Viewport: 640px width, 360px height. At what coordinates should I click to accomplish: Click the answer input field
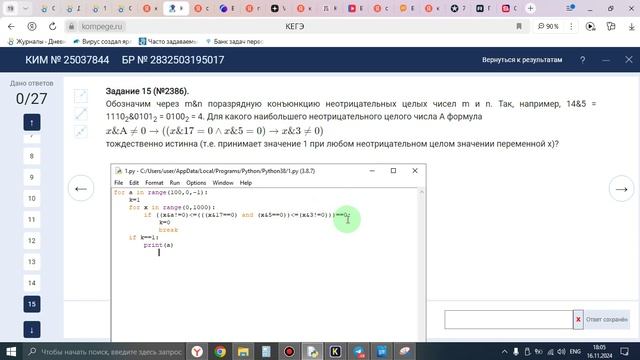[x=509, y=320]
